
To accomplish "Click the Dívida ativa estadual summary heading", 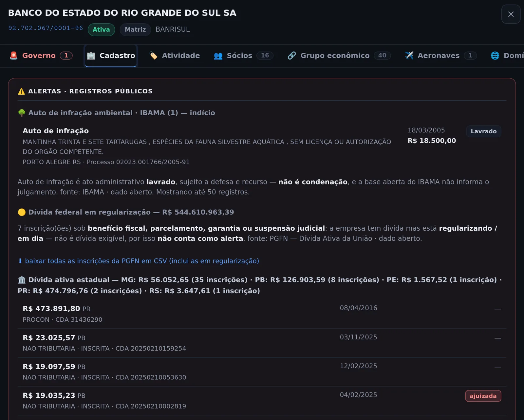I will 260,285.
